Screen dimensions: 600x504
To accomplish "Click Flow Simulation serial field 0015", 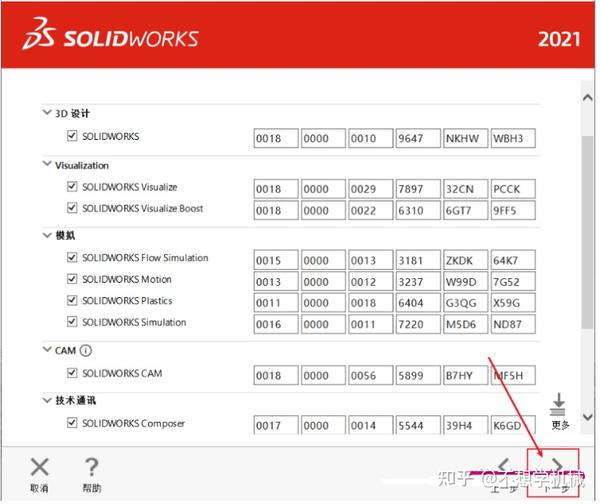I will pos(276,260).
